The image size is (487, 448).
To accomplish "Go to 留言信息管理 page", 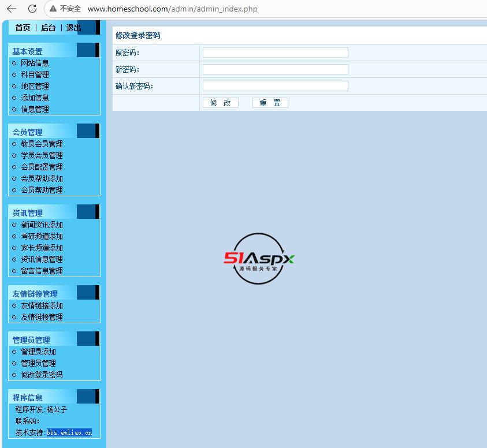I will (42, 270).
